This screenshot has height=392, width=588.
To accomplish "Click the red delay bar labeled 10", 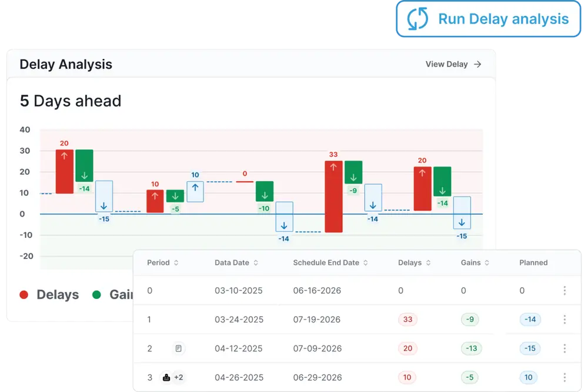I will (x=155, y=201).
